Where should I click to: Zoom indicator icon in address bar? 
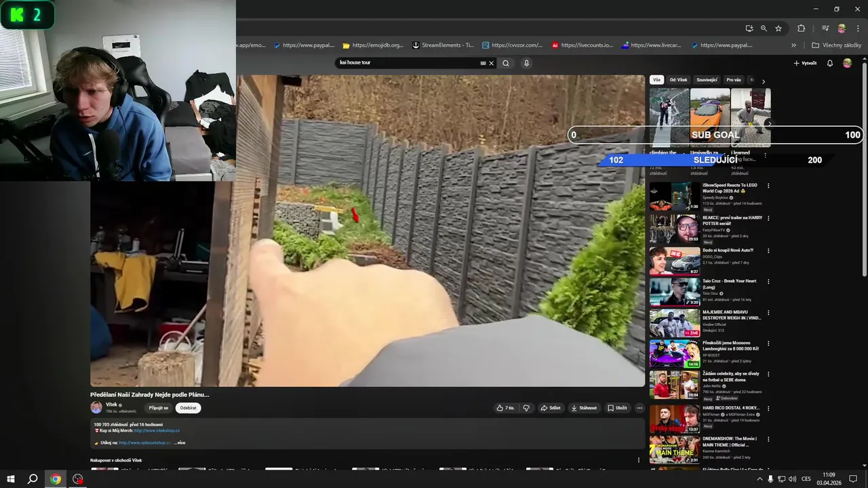[764, 28]
